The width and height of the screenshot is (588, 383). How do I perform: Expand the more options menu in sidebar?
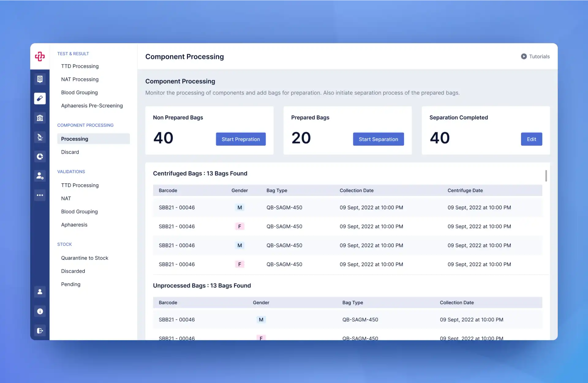coord(40,195)
